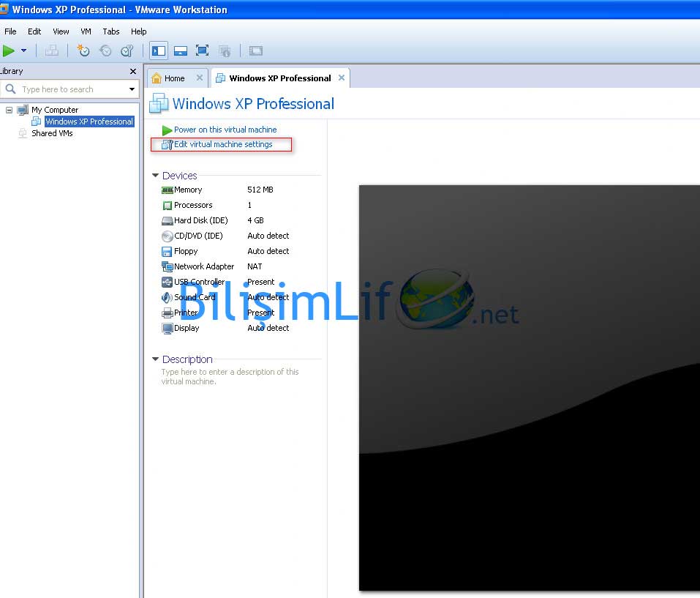Image resolution: width=700 pixels, height=598 pixels.
Task: Open the power options dropdown arrow
Action: (x=23, y=51)
